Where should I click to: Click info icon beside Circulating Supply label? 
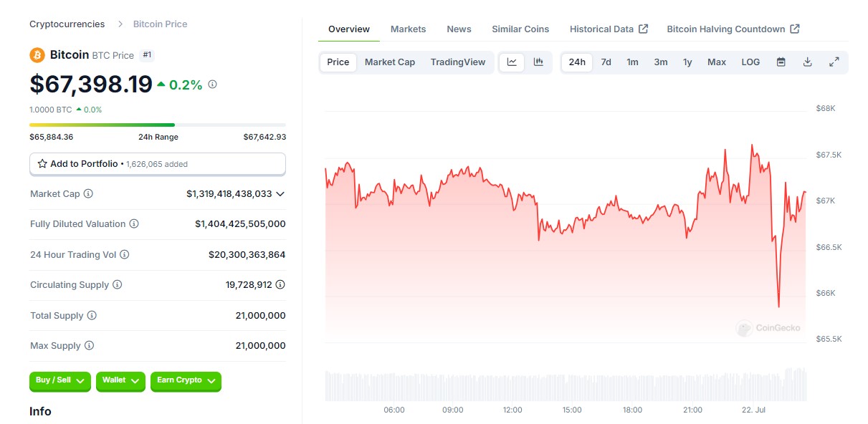(117, 284)
